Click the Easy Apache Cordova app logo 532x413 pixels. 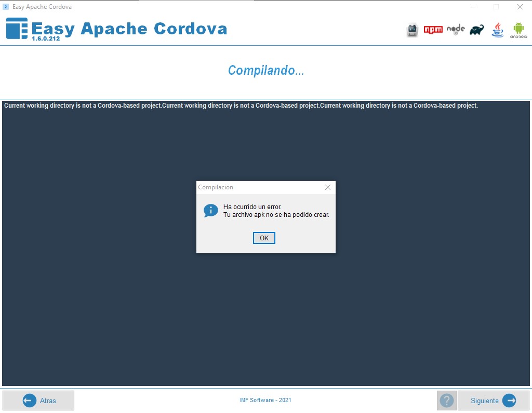(17, 29)
